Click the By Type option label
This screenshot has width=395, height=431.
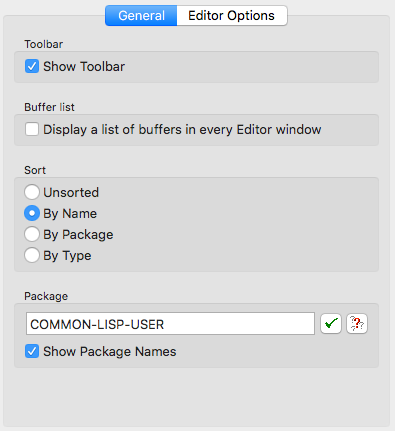67,256
